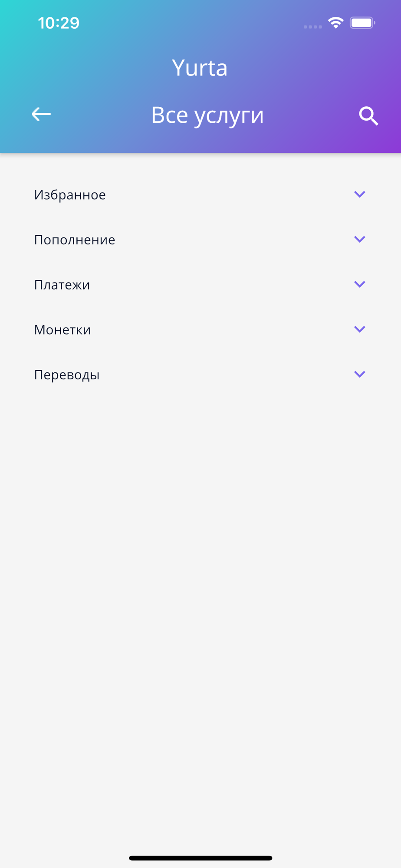Expand Избранное with its chevron

click(359, 194)
